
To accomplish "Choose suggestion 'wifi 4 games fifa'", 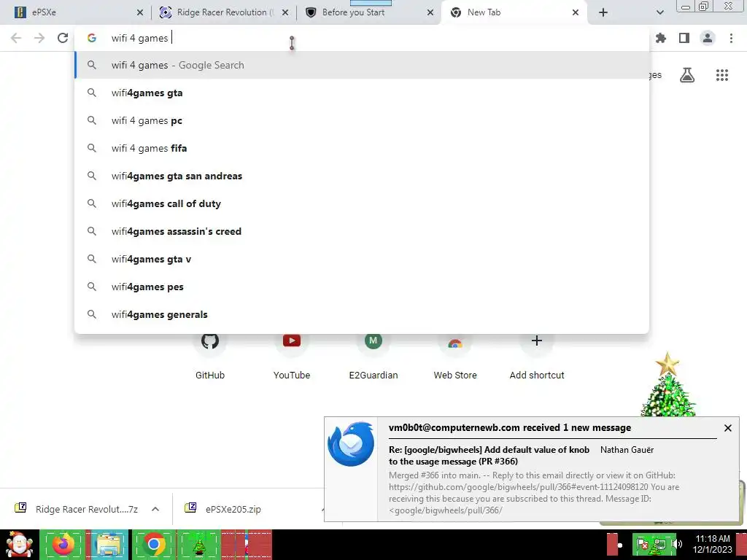I will coord(362,148).
